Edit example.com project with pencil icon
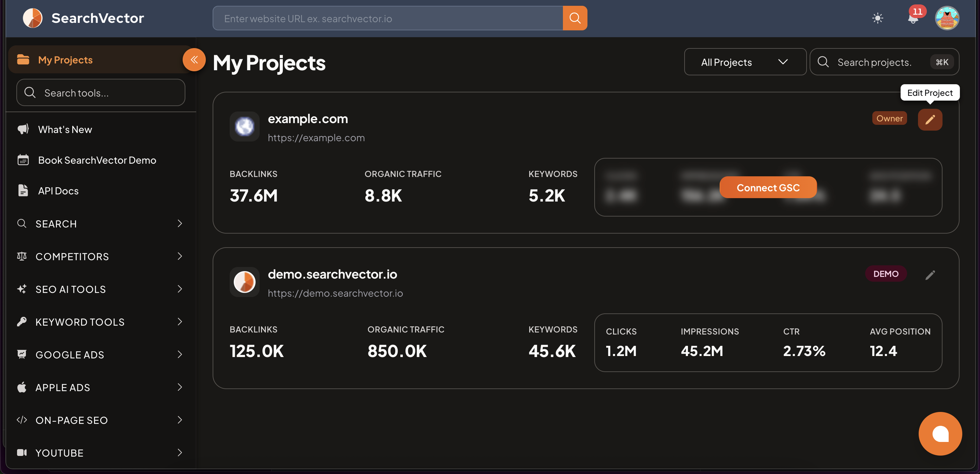This screenshot has height=474, width=980. tap(930, 120)
